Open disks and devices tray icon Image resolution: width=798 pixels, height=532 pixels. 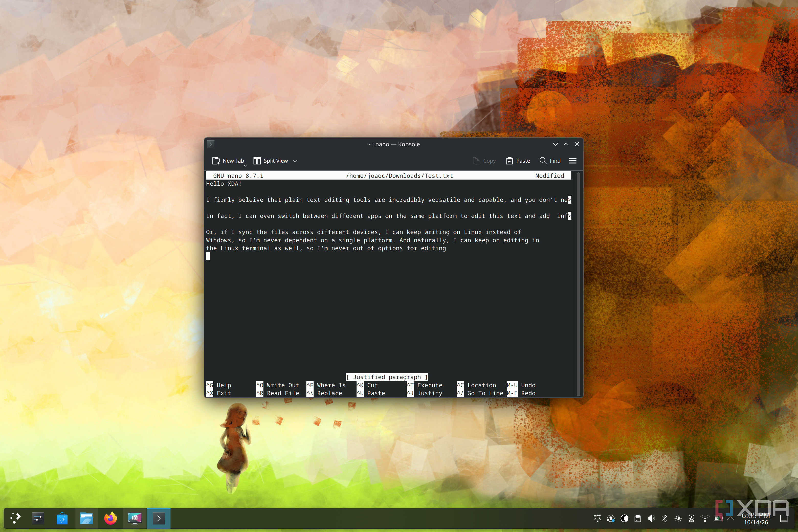click(691, 518)
